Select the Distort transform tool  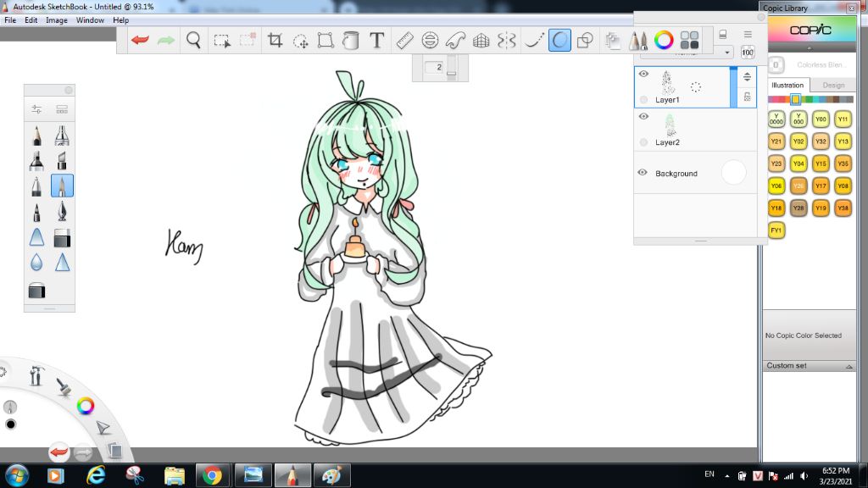tap(325, 41)
